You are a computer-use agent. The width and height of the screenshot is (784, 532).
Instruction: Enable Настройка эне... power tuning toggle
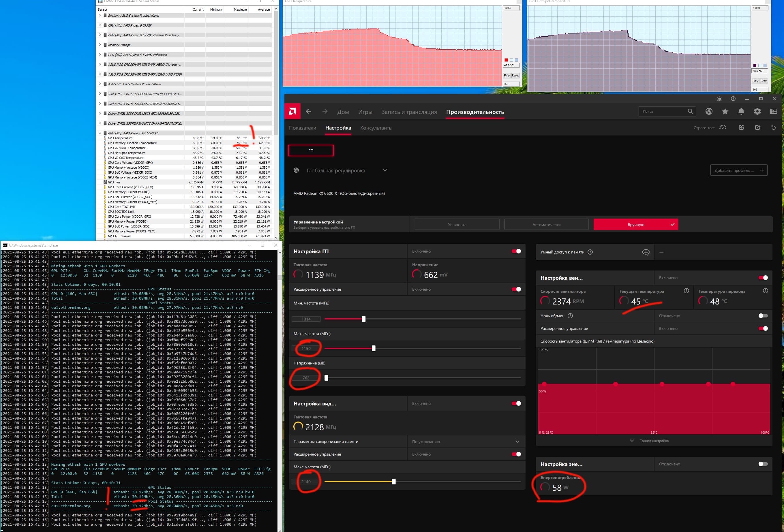pos(763,464)
